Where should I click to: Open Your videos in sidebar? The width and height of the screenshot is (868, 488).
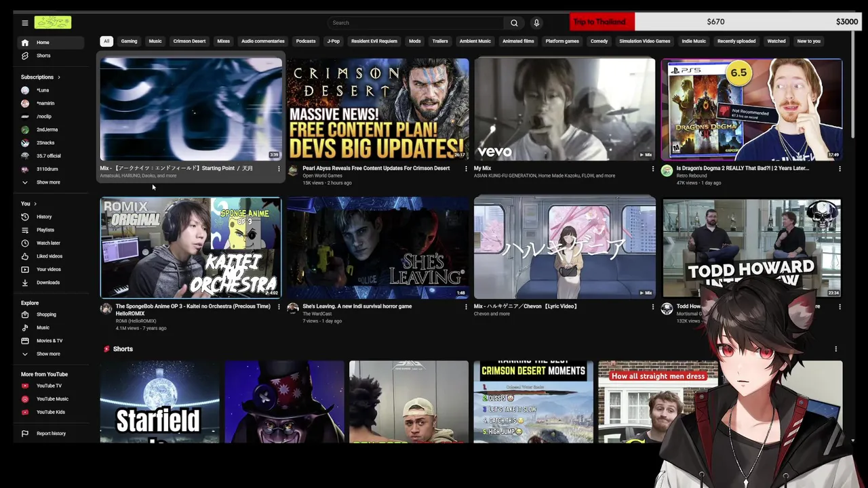(51, 269)
